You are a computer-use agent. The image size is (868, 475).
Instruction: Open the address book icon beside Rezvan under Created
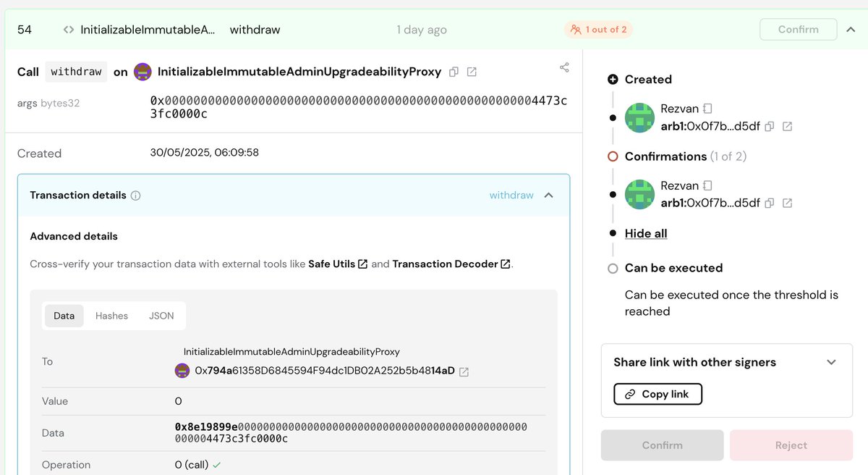(x=707, y=109)
